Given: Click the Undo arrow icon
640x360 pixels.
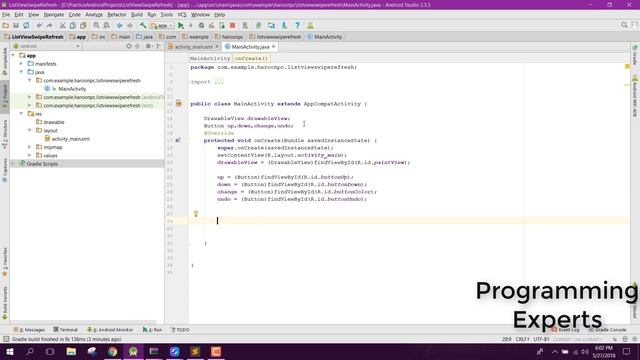Looking at the screenshot, I should click(x=39, y=25).
